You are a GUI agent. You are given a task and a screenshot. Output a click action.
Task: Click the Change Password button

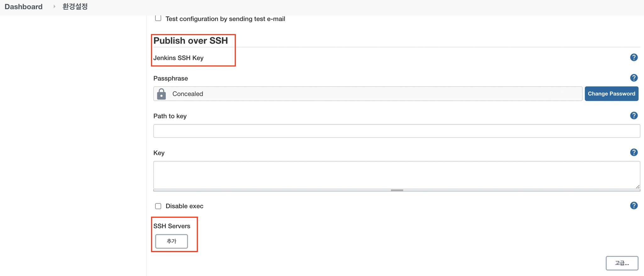click(611, 94)
